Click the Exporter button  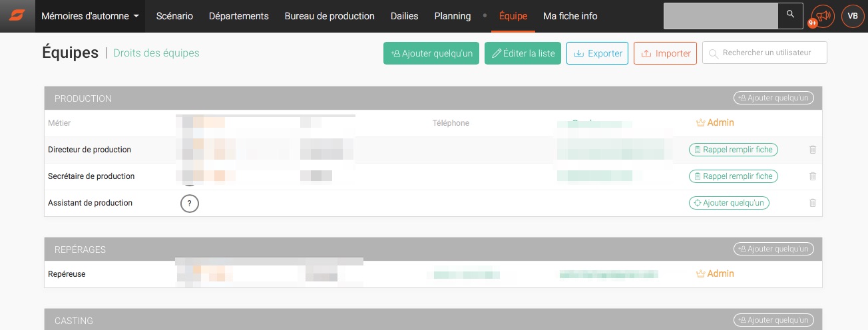tap(597, 54)
